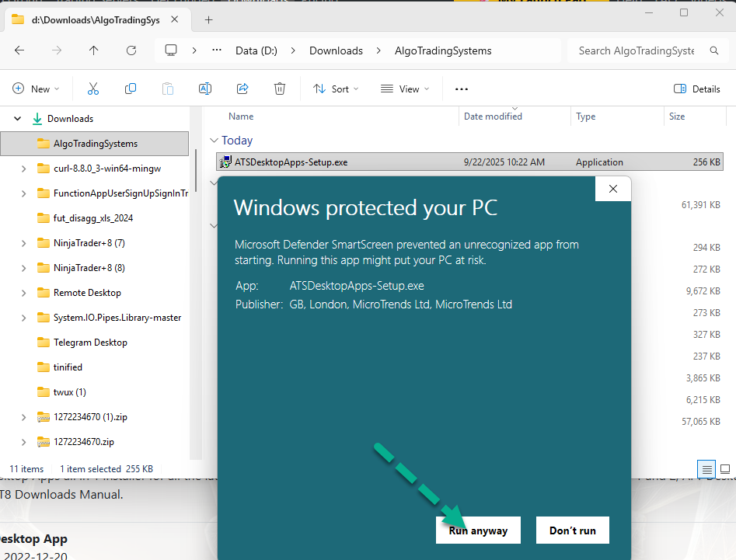Select the Remote Desktop tree folder
The image size is (736, 560).
(87, 293)
